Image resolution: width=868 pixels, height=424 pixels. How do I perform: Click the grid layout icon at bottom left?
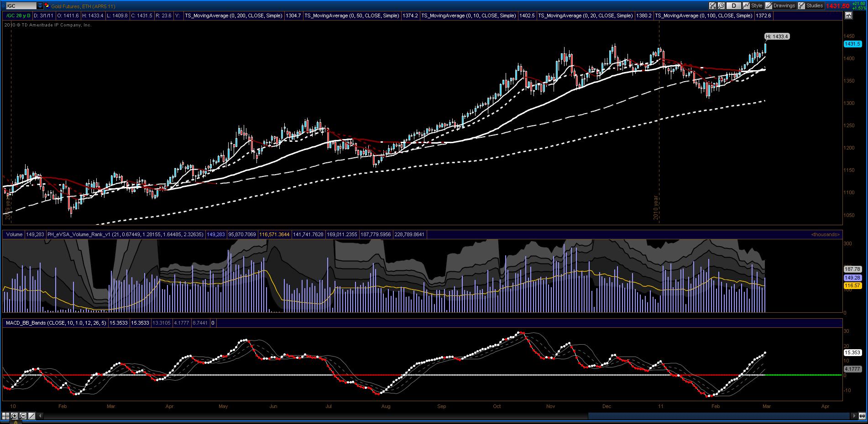[6, 416]
